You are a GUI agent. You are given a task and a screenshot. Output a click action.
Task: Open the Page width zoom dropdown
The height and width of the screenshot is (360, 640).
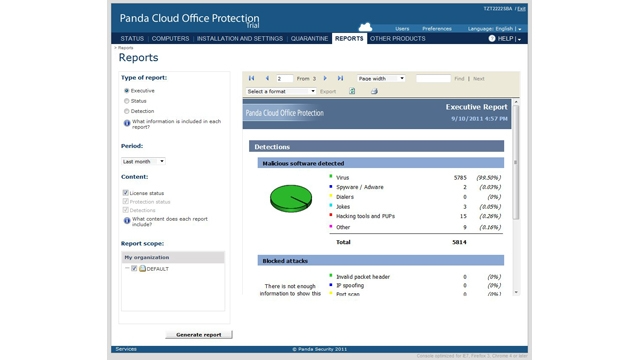[x=381, y=78]
